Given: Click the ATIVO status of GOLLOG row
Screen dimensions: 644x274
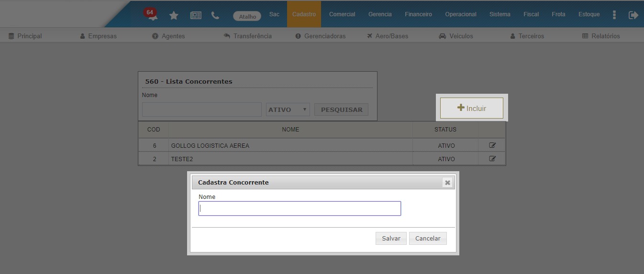Looking at the screenshot, I should 446,145.
